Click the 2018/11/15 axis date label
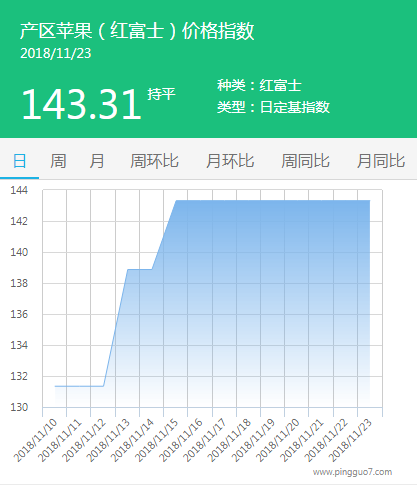417x485 pixels. [x=157, y=440]
